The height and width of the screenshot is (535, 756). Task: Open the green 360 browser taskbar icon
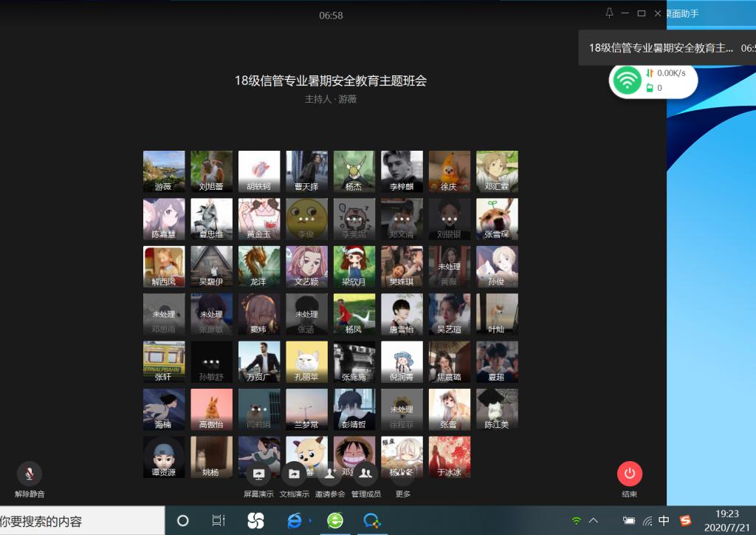pyautogui.click(x=335, y=521)
